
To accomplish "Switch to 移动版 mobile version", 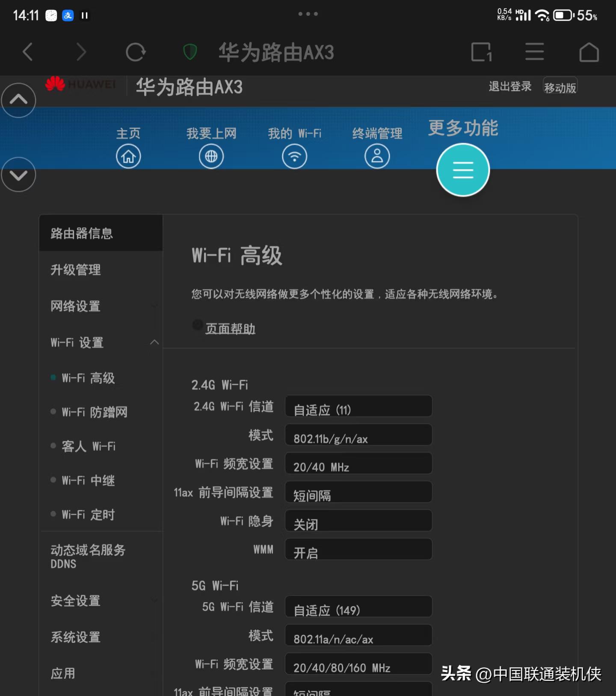I will 560,87.
